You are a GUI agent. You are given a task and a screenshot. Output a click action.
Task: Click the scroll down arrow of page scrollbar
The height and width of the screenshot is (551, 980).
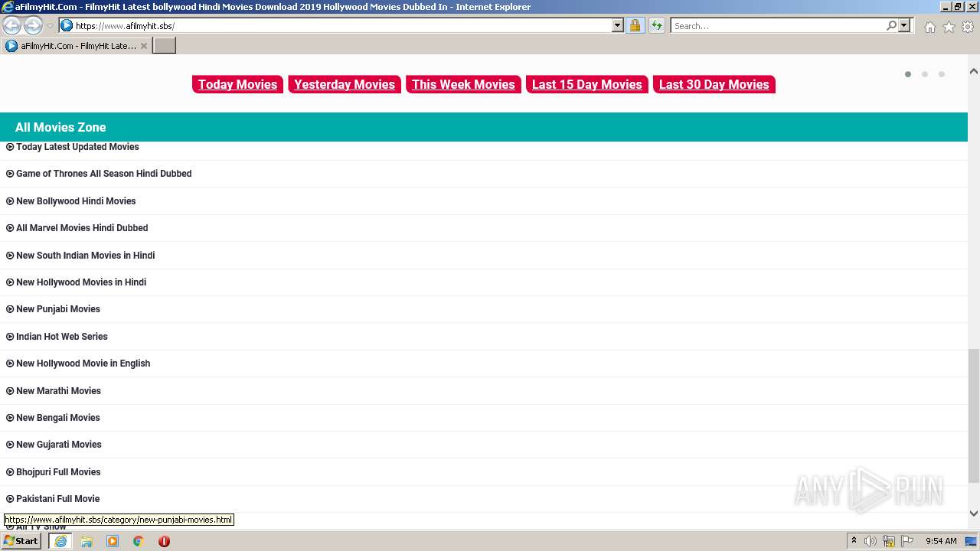coord(974,514)
